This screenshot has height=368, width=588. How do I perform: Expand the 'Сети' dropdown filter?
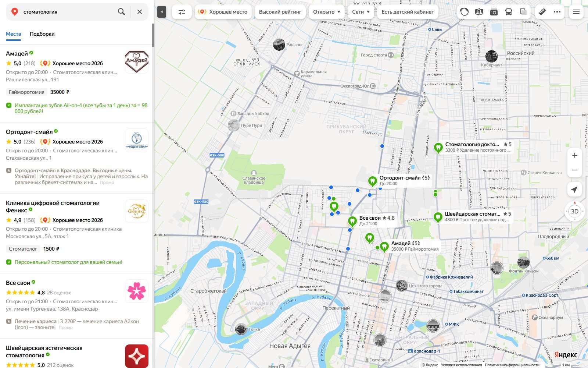pyautogui.click(x=361, y=12)
